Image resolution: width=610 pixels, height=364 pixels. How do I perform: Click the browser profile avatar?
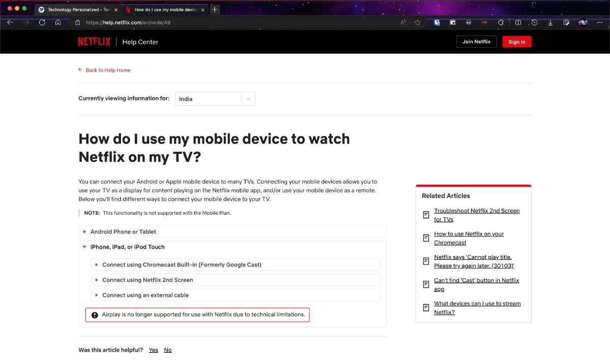click(583, 22)
